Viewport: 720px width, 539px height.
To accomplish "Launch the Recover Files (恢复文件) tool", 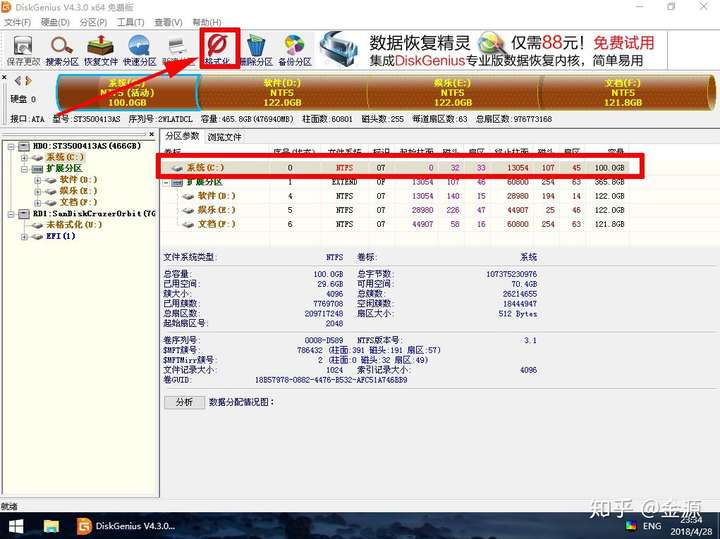I will click(x=101, y=51).
